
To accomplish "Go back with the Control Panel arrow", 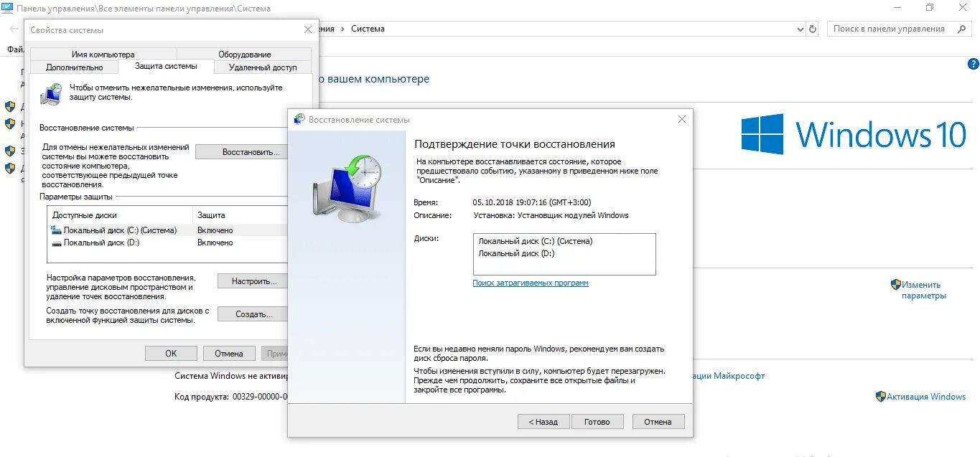I will click(14, 29).
